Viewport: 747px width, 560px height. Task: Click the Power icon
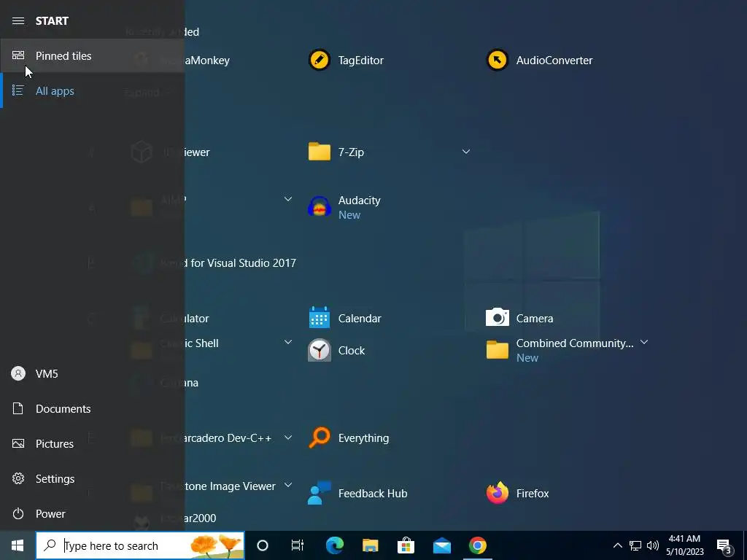pos(18,514)
